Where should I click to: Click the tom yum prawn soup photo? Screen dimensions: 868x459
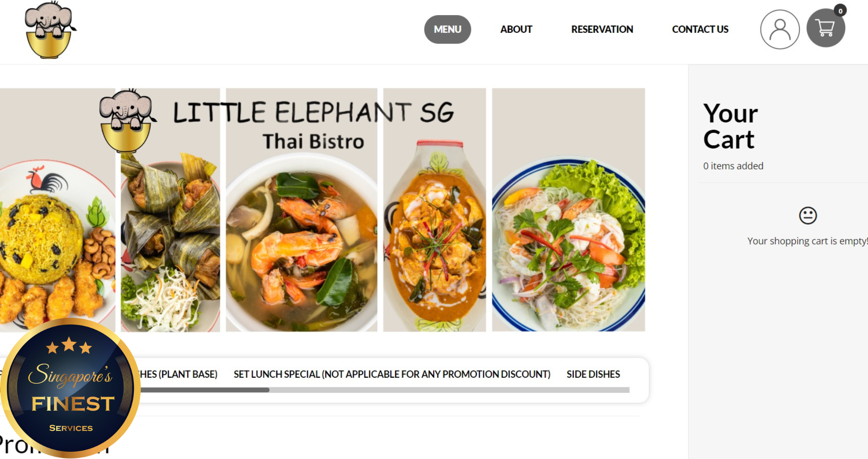tap(302, 242)
